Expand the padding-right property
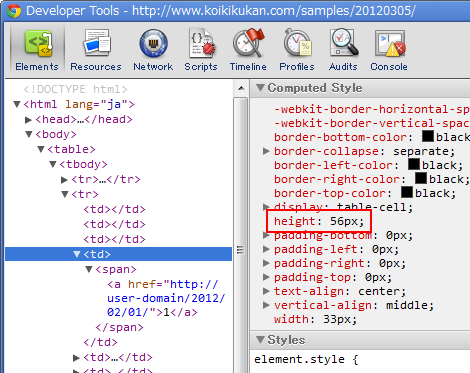 pyautogui.click(x=266, y=263)
